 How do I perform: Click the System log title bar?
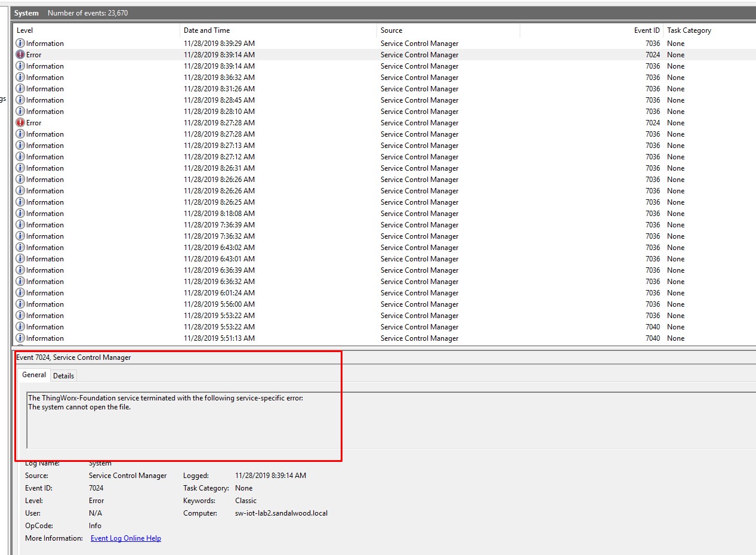[x=26, y=12]
